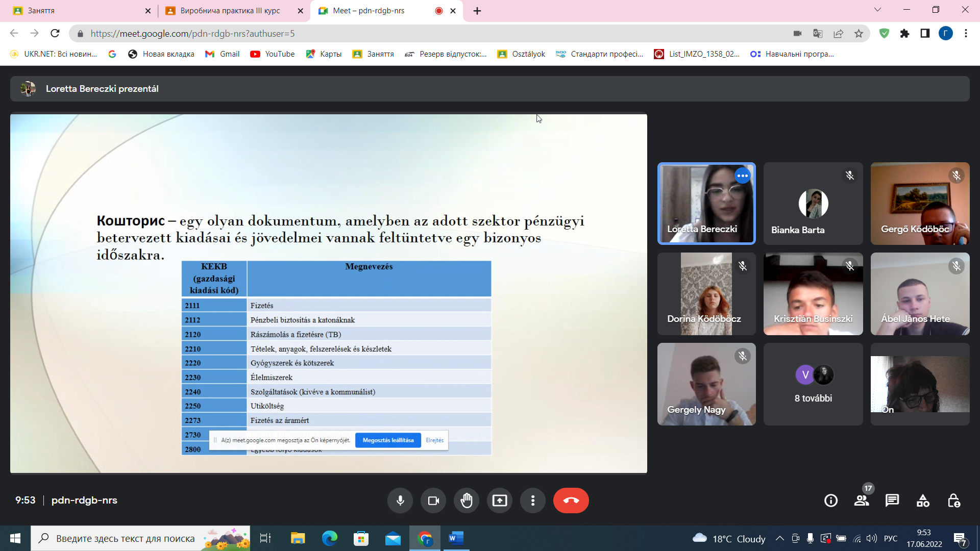Click the browser address bar URL
980x551 pixels.
(192, 34)
